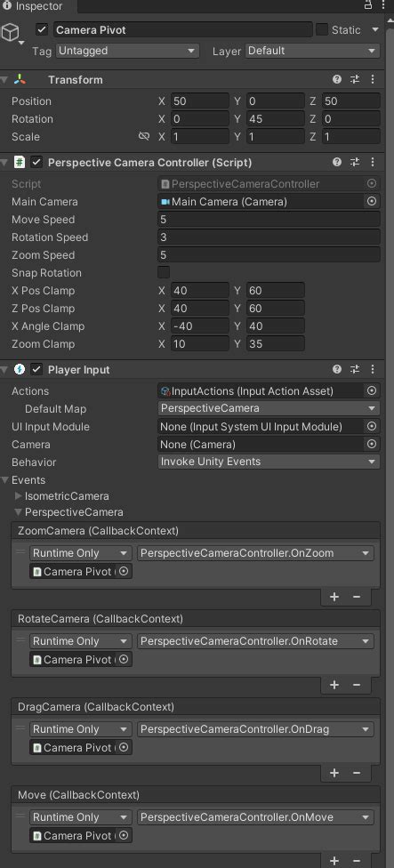This screenshot has height=868, width=394.
Task: Open the PerspectiveCameraController.OnZoom function dropdown
Action: pos(255,553)
